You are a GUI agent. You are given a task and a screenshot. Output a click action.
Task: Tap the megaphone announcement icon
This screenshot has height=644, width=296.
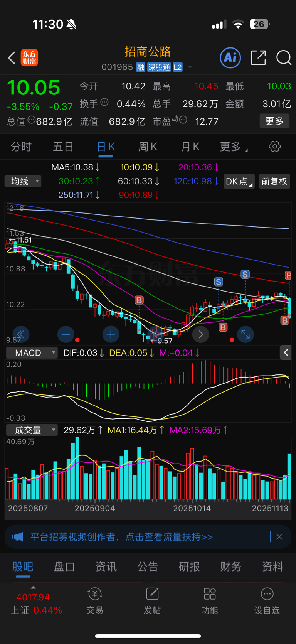[x=17, y=537]
